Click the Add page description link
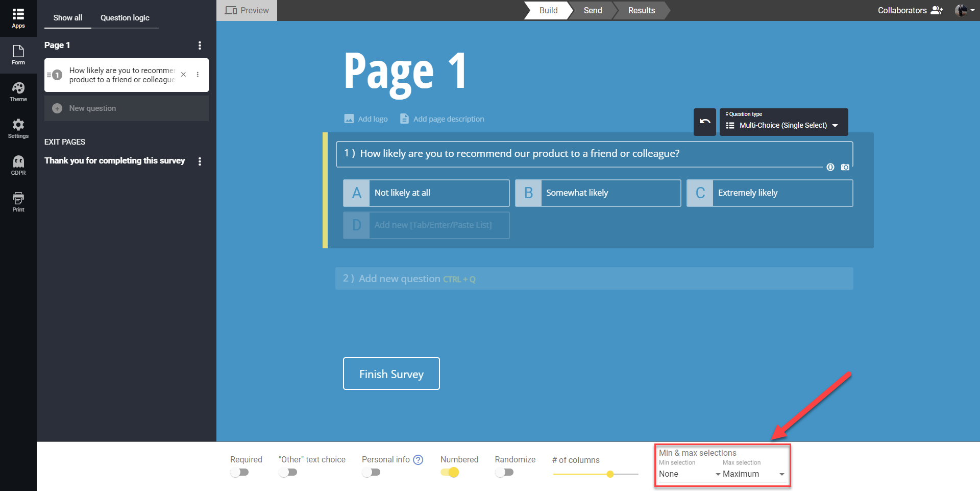 point(449,119)
